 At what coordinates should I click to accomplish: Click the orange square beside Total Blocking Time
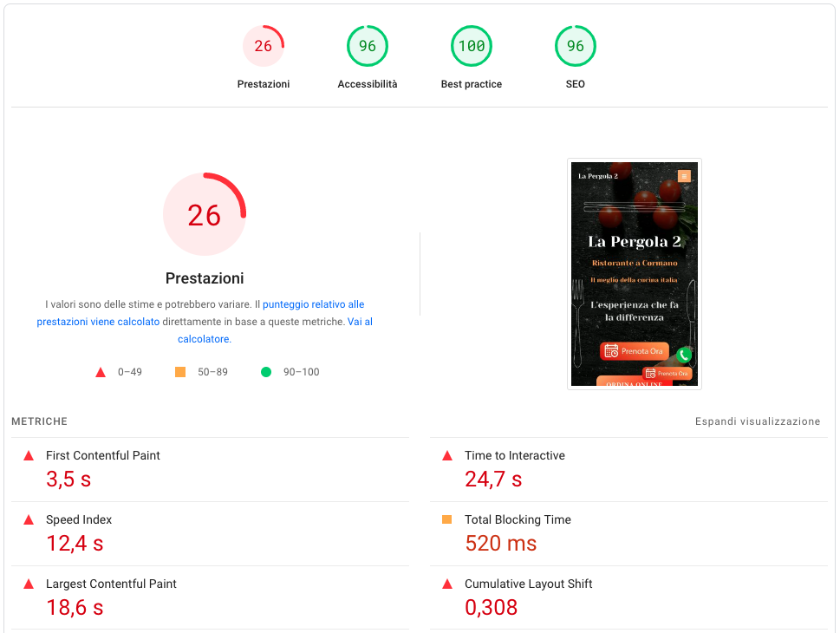click(446, 519)
